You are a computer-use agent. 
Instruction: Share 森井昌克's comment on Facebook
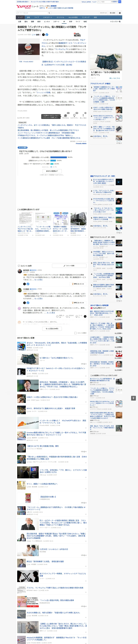tap(28, 284)
